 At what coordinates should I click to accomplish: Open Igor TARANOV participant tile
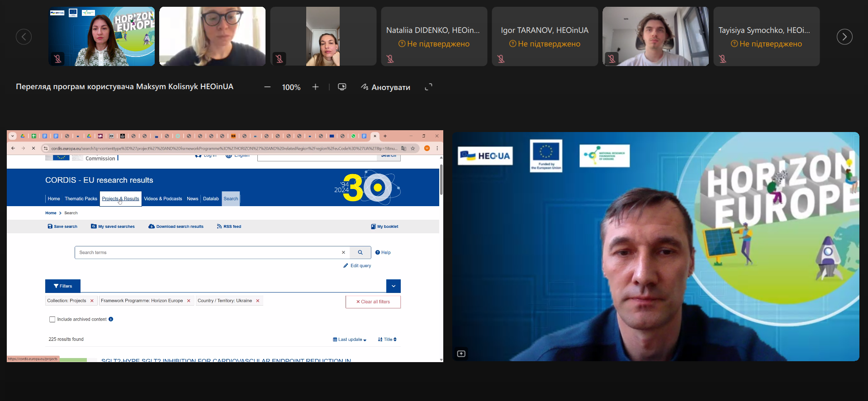tap(545, 36)
